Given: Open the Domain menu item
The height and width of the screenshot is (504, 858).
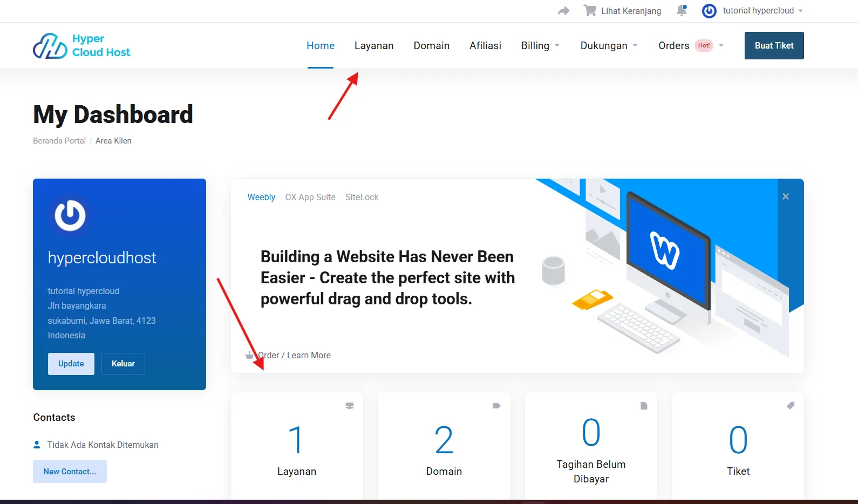Looking at the screenshot, I should 432,46.
